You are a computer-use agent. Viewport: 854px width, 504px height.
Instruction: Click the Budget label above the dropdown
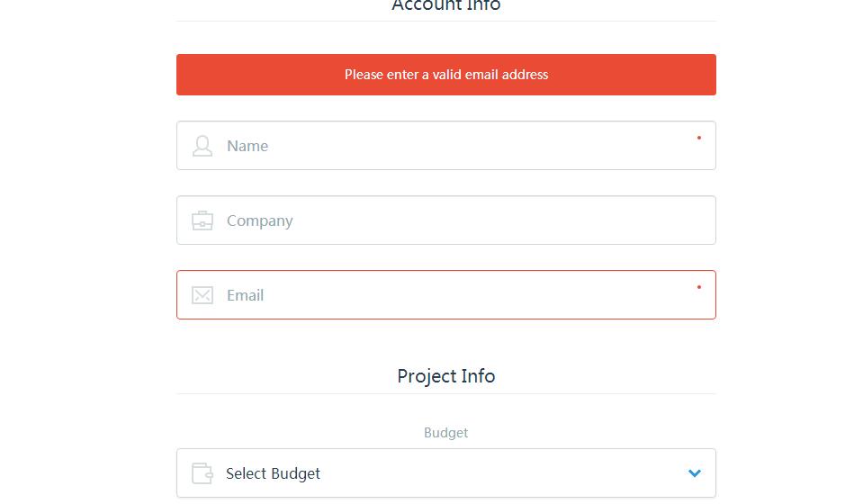tap(446, 433)
